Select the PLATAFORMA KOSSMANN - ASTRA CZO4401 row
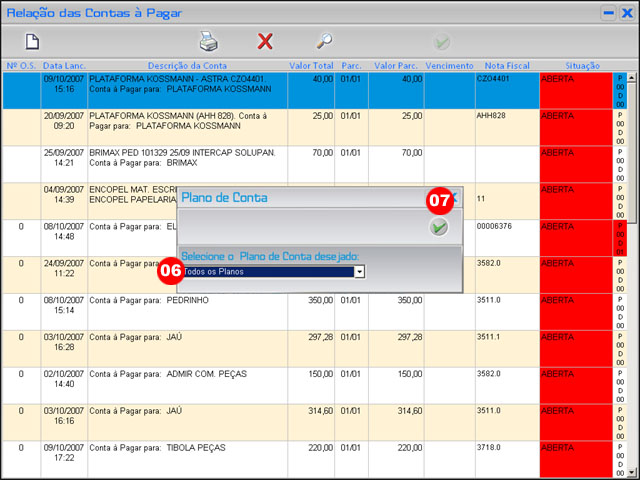The image size is (640, 480). (x=187, y=90)
